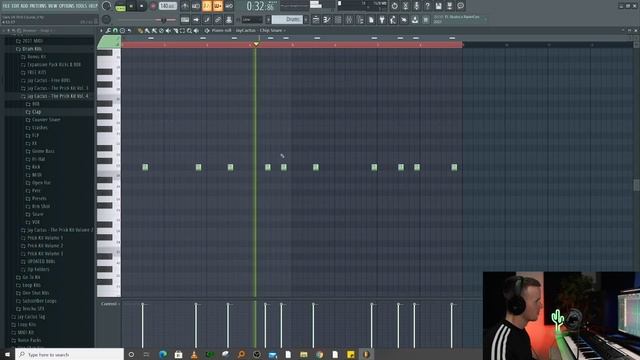Image resolution: width=640 pixels, height=360 pixels.
Task: Toggle step editing mode arrow button
Action: [x=196, y=20]
